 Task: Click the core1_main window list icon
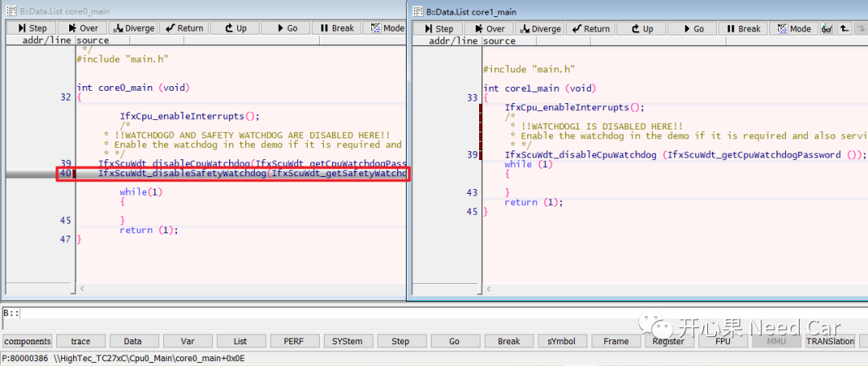click(418, 11)
